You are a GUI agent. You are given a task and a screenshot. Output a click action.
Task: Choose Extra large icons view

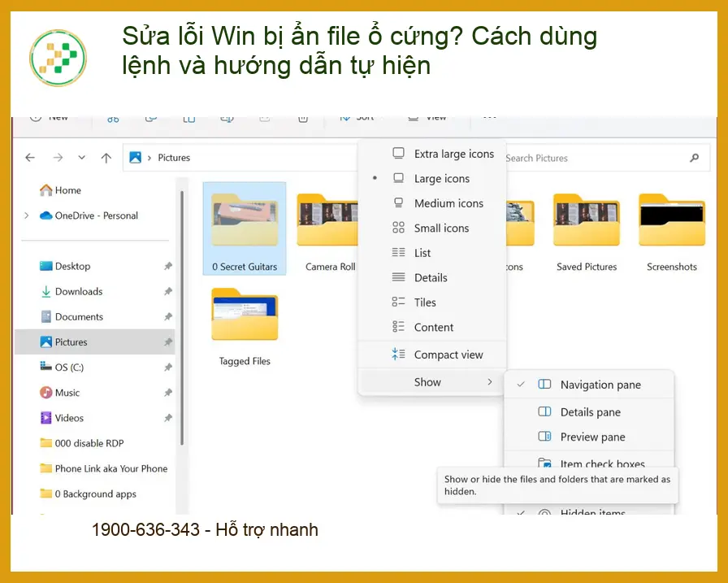click(432, 154)
